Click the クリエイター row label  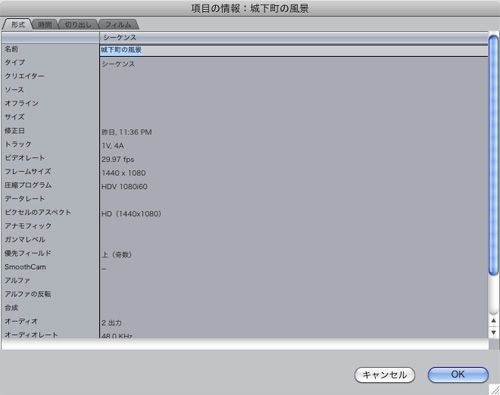24,76
